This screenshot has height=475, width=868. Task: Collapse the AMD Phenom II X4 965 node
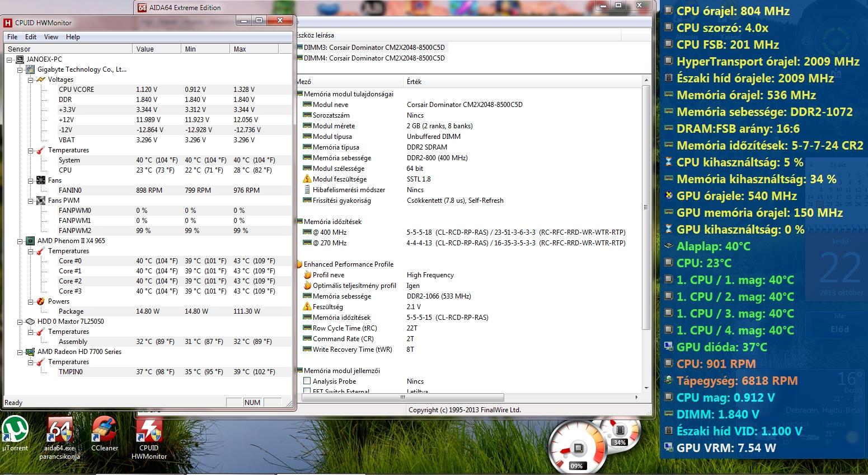[x=20, y=241]
